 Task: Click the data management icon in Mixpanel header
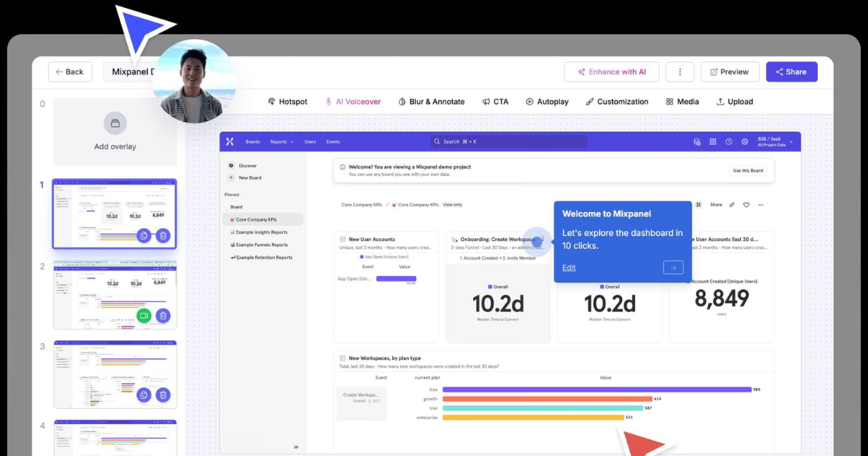pyautogui.click(x=697, y=142)
